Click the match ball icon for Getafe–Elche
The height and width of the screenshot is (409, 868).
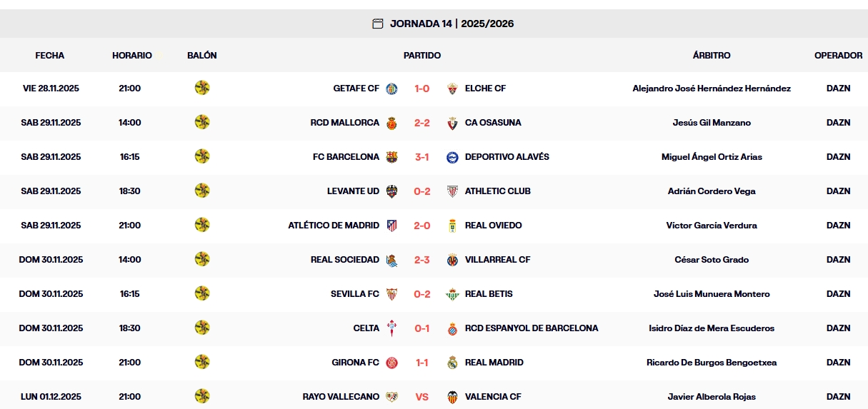pyautogui.click(x=202, y=88)
